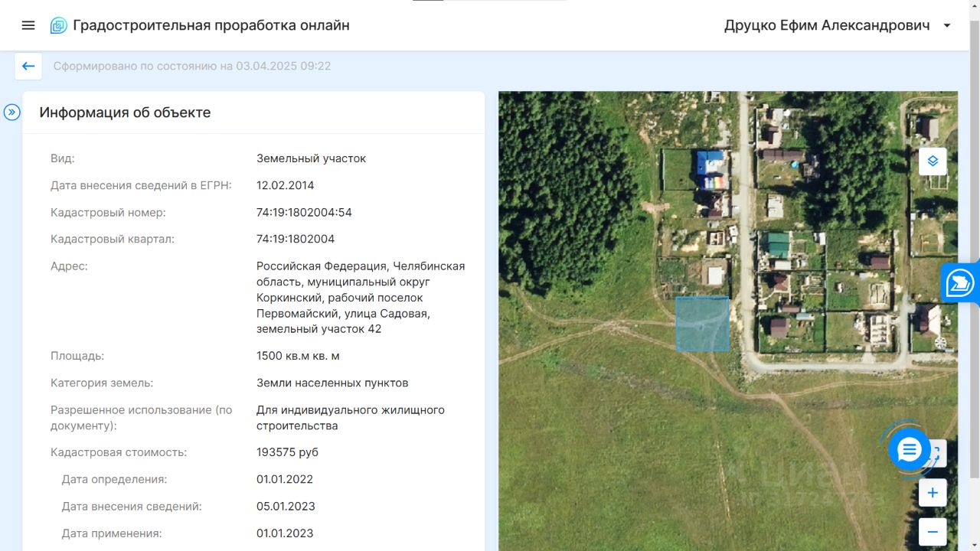This screenshot has height=551, width=980.
Task: Zoom in on the map
Action: click(x=933, y=493)
